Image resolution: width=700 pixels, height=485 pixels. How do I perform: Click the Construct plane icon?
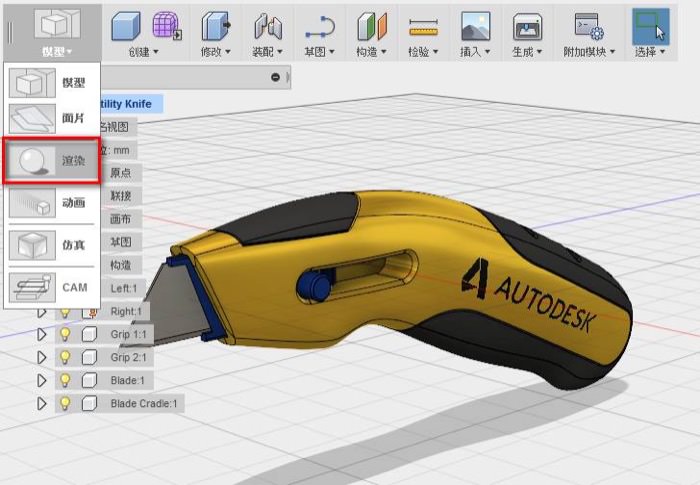(371, 26)
